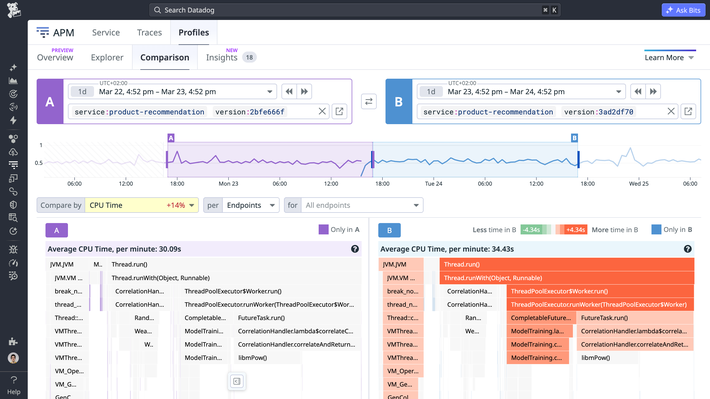Click the Only in B blue swatch

(x=656, y=230)
